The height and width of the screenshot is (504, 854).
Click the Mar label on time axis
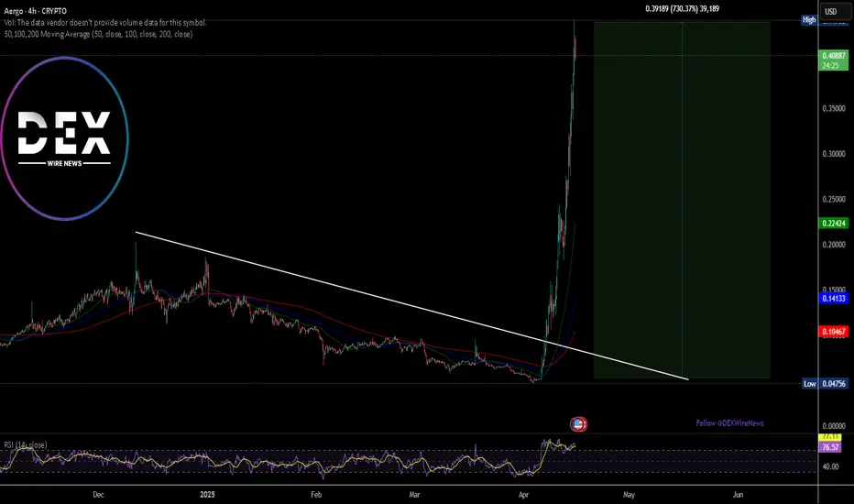tap(414, 495)
